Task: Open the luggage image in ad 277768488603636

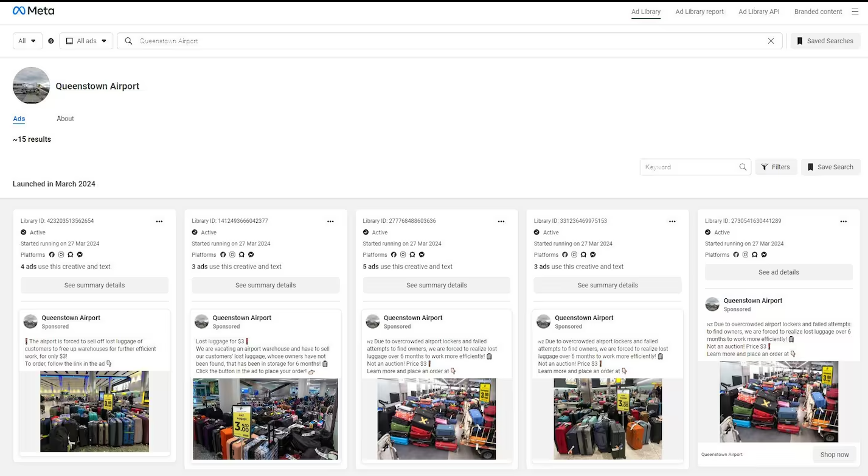Action: click(437, 419)
